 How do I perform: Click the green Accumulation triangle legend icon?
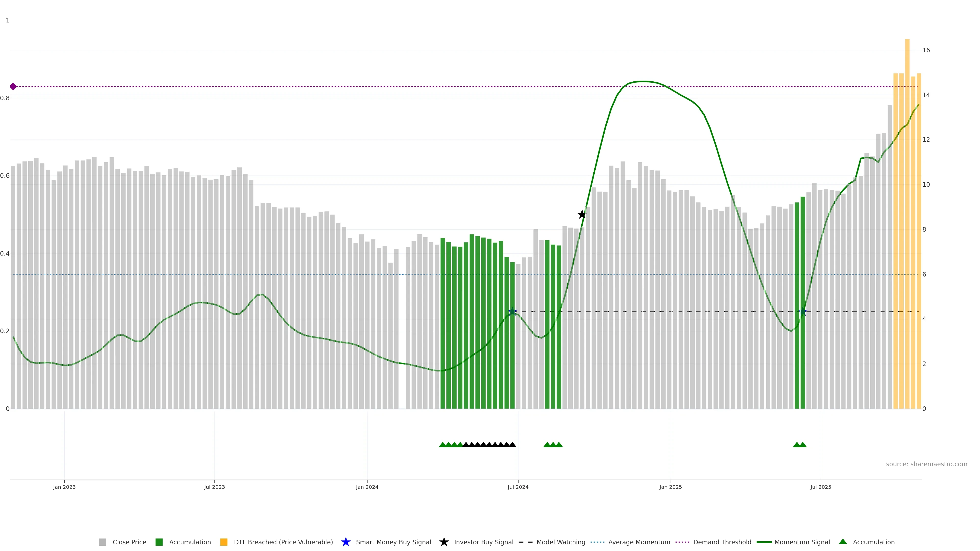(x=843, y=542)
